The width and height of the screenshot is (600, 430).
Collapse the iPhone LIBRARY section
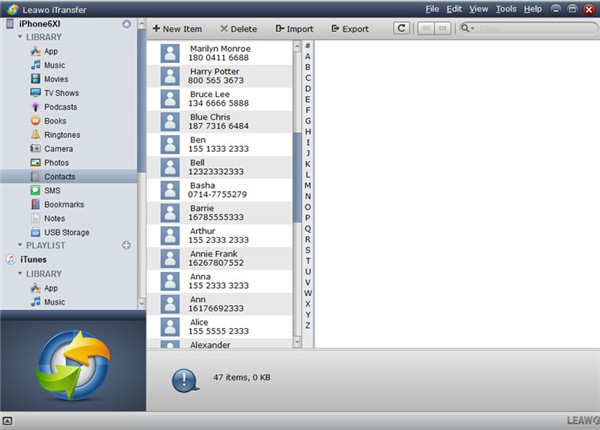[20, 37]
